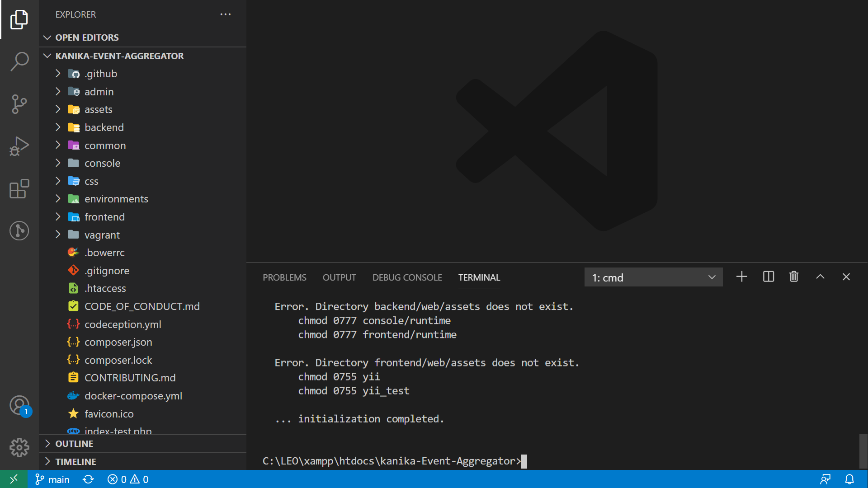Image resolution: width=868 pixels, height=488 pixels.
Task: Collapse the Open Editors section
Action: click(x=142, y=38)
